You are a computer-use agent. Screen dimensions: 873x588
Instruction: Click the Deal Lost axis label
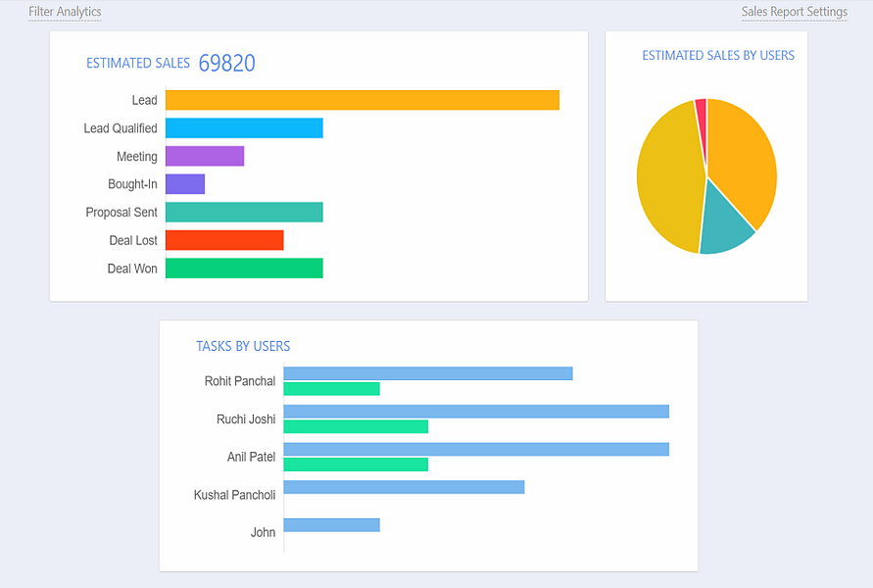(x=133, y=240)
